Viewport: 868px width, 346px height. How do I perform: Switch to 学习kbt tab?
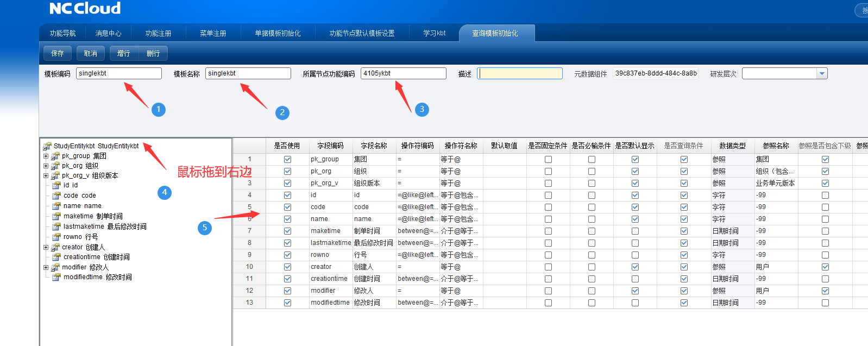click(435, 33)
